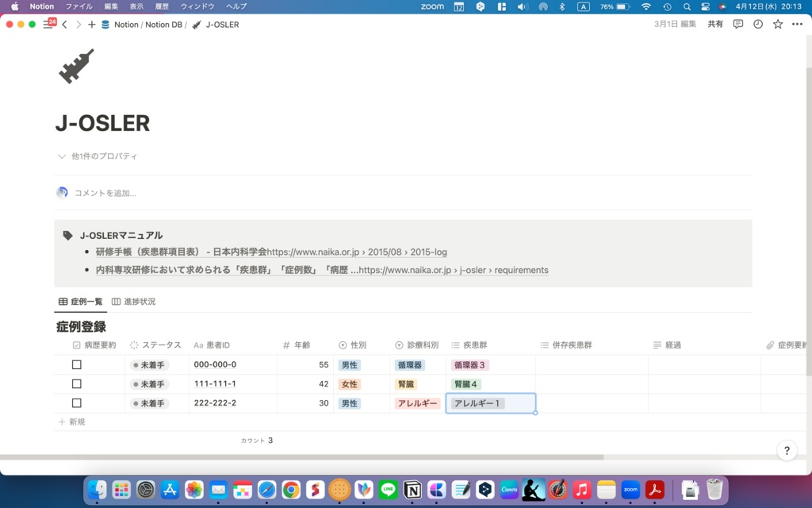Click the syringe page icon
Screen dimensions: 812x508
[x=76, y=67]
